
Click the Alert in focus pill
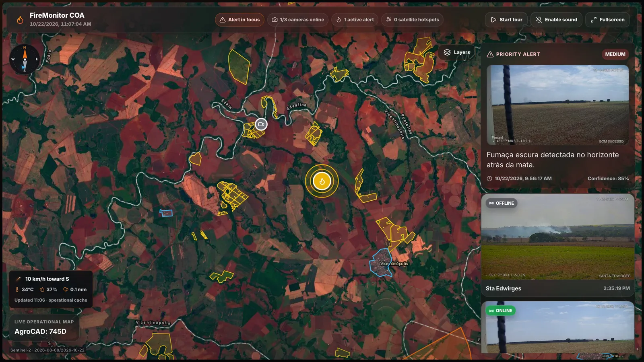coord(239,20)
